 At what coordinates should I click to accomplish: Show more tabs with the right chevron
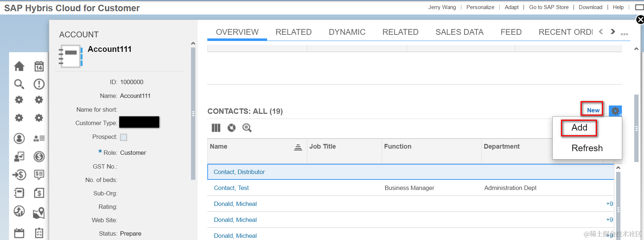(613, 32)
